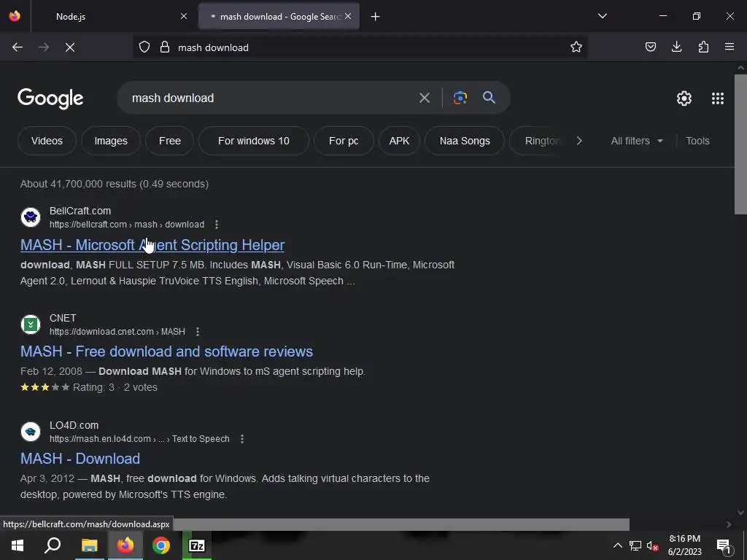The width and height of the screenshot is (747, 560).
Task: Open Windows taskbar search
Action: (53, 545)
